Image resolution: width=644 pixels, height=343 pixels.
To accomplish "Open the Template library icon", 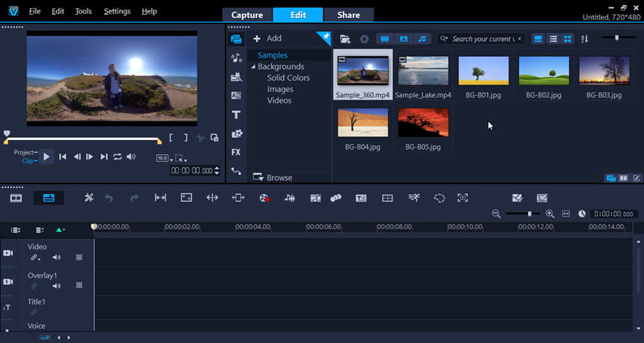I will click(236, 77).
